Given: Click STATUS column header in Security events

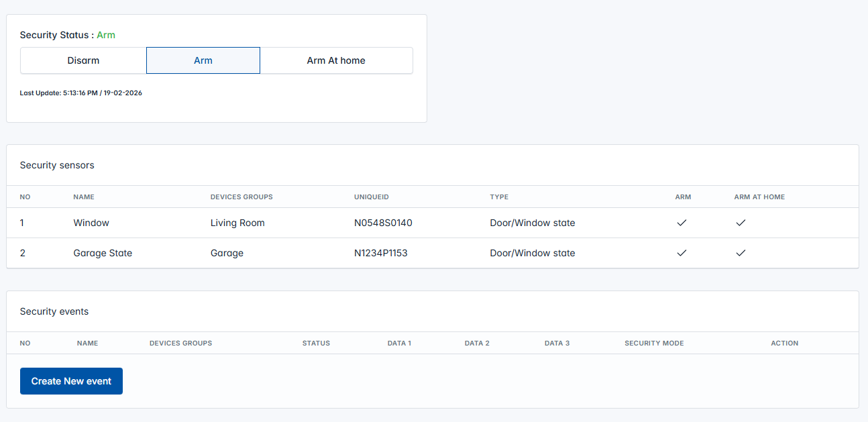Looking at the screenshot, I should click(316, 344).
